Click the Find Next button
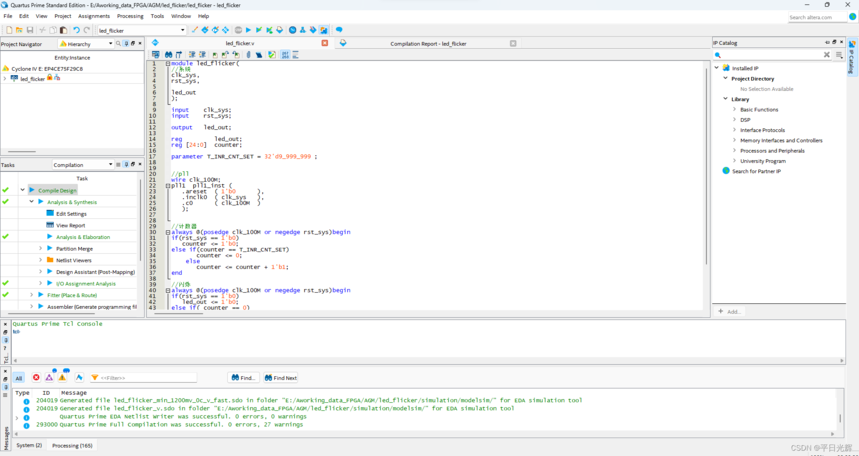This screenshot has width=859, height=456. [280, 378]
